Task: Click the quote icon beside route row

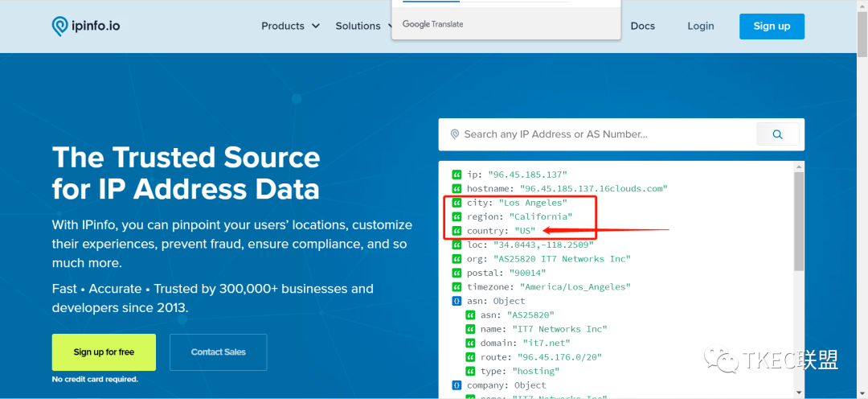Action: (x=470, y=357)
